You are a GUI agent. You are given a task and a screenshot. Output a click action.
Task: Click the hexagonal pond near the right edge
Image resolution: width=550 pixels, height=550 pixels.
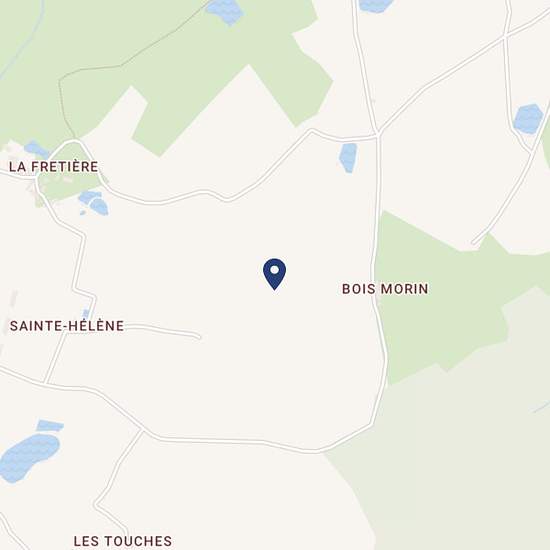528,119
